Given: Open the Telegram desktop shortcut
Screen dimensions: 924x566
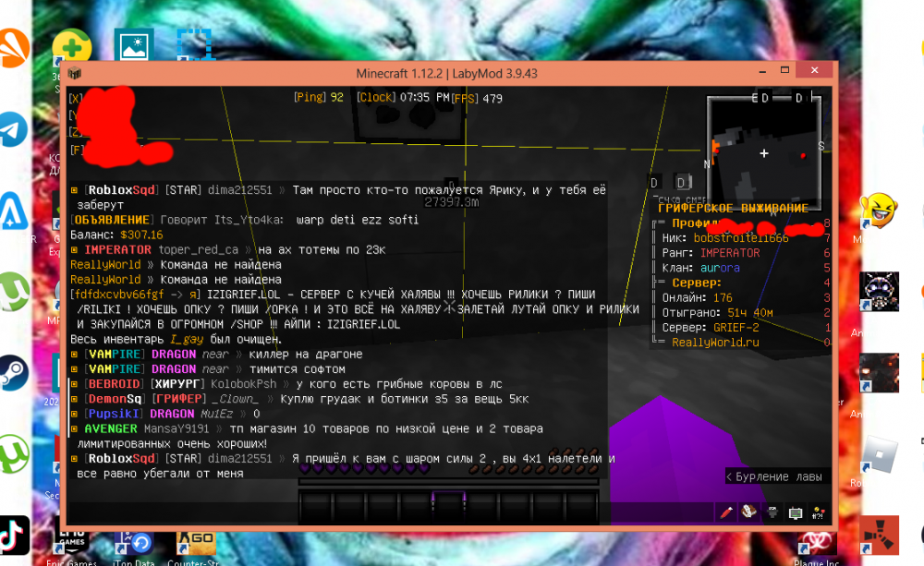Looking at the screenshot, I should coord(14,129).
